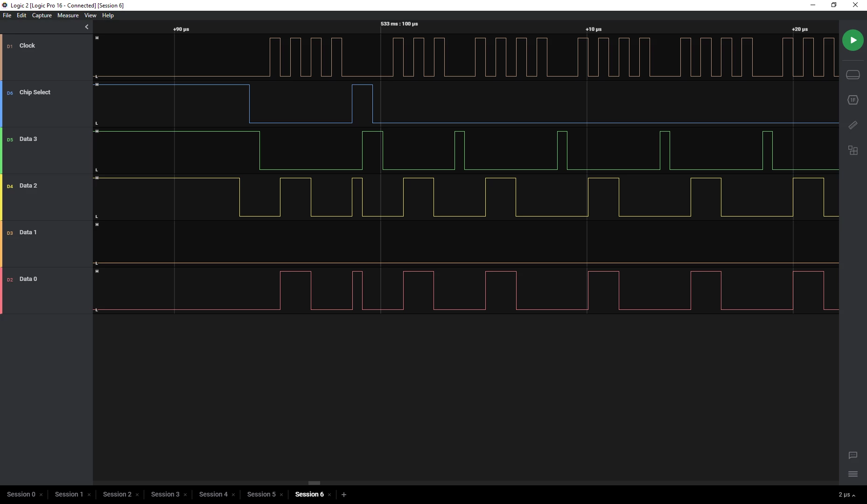Open the Capture menu
This screenshot has height=504, width=867.
tap(42, 15)
